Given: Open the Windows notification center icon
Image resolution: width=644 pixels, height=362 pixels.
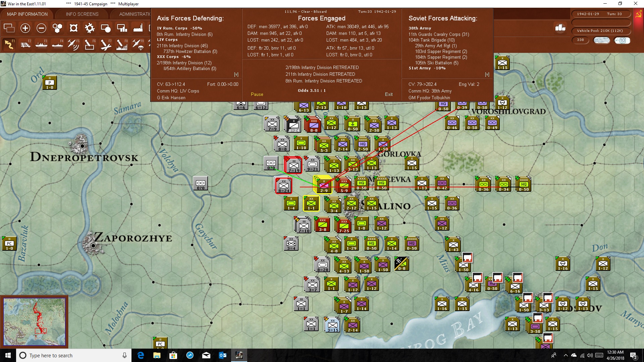Looking at the screenshot, I should point(634,355).
